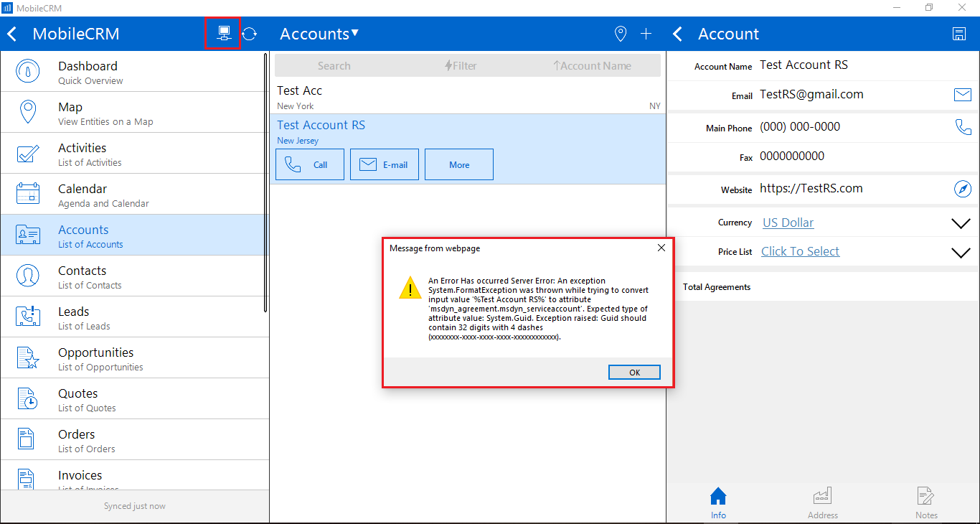
Task: Select the Test Acc account row
Action: tap(468, 96)
